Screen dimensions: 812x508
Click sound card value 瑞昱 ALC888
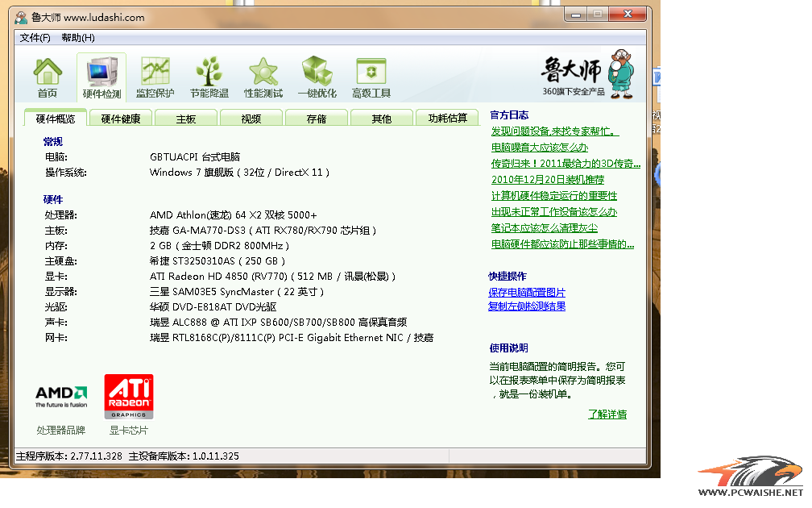[278, 323]
